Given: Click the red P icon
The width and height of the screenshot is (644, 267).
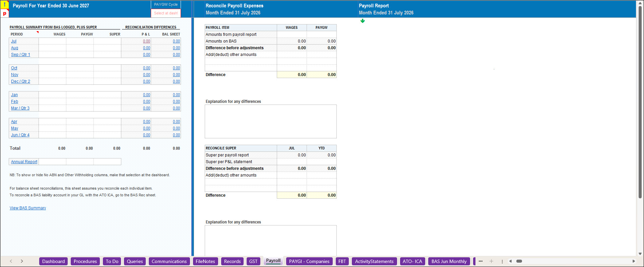Looking at the screenshot, I should [5, 13].
